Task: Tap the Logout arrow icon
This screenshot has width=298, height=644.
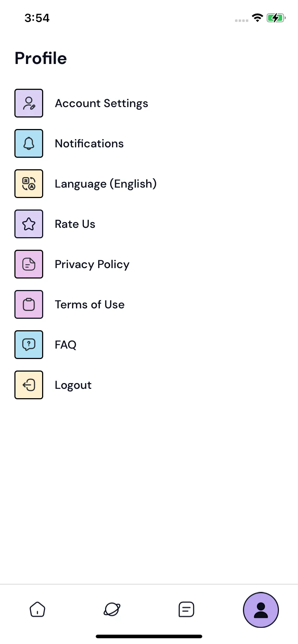Action: pos(29,385)
